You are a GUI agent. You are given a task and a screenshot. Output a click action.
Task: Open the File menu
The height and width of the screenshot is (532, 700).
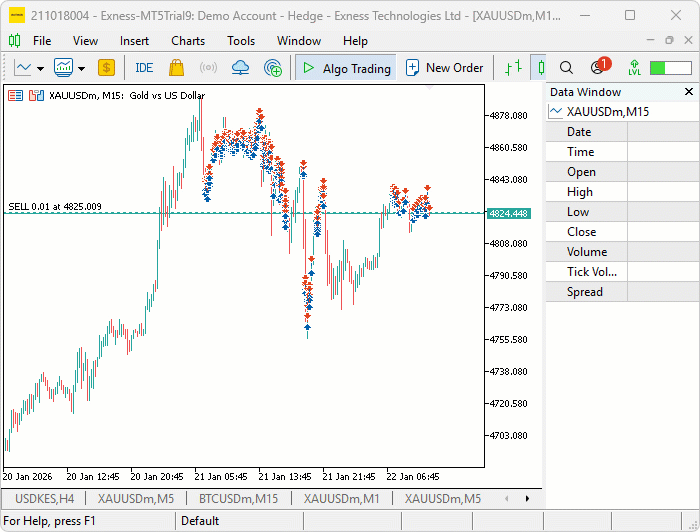[42, 41]
